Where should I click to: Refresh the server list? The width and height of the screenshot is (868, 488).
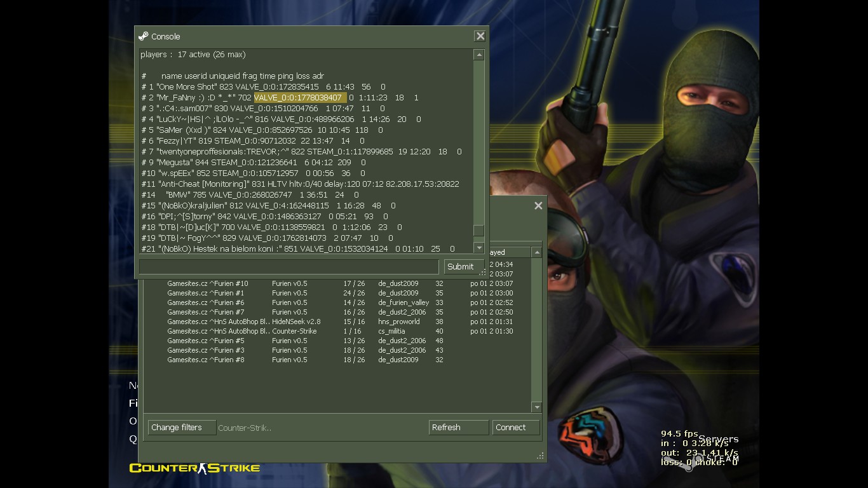coord(458,428)
